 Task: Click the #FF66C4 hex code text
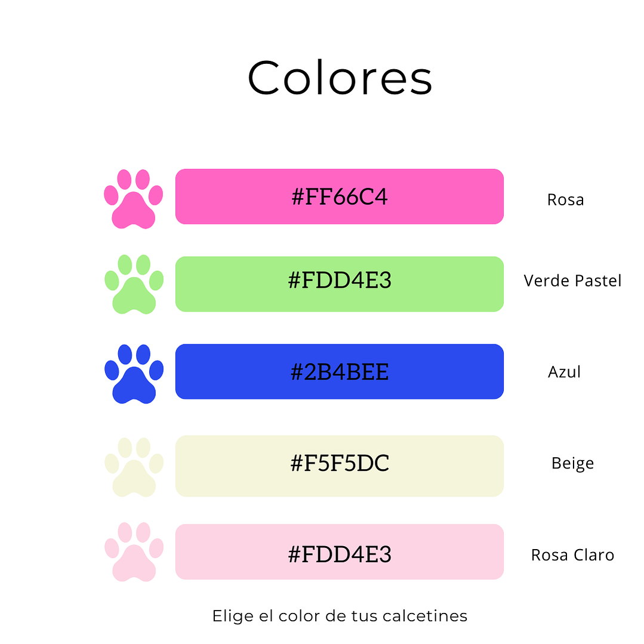(340, 196)
